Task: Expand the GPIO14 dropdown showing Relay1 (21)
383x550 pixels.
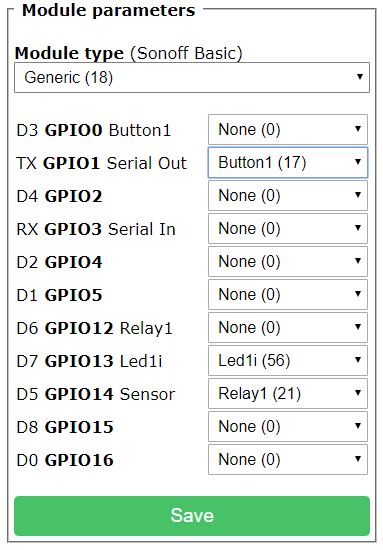Action: (288, 393)
